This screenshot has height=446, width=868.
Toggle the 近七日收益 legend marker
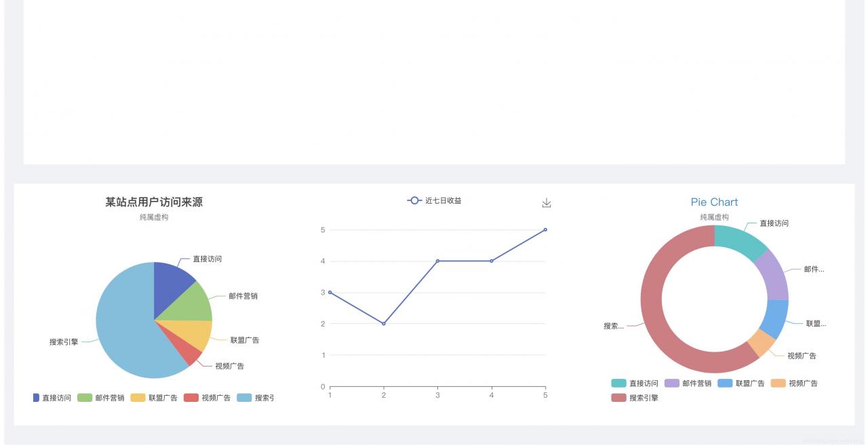click(x=414, y=200)
